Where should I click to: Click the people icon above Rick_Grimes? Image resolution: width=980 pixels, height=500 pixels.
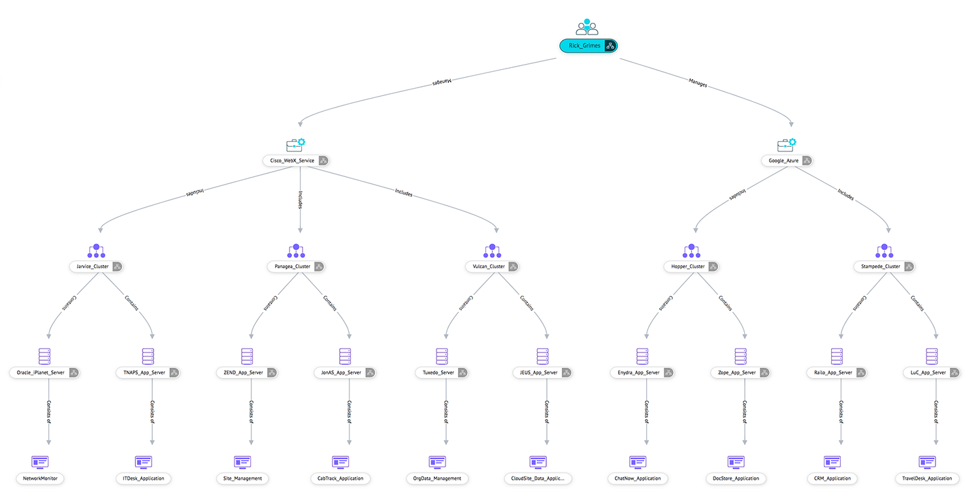tap(587, 27)
